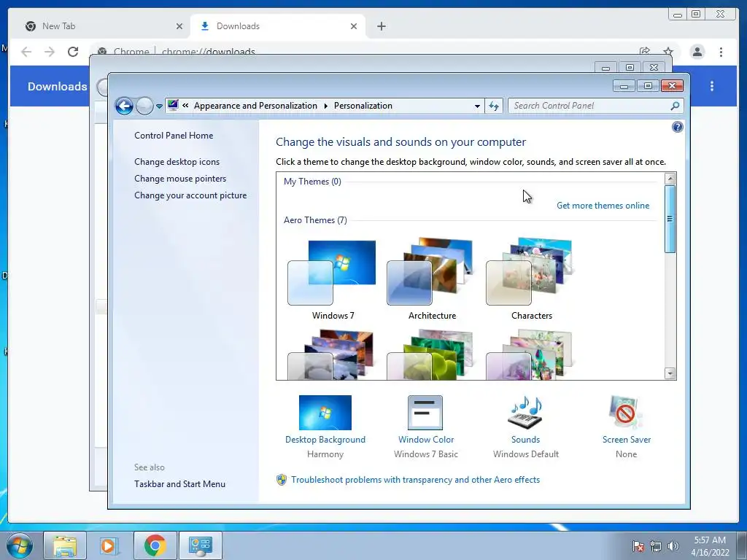Click the Action Center flag icon
Screen dimensions: 747x560
point(638,546)
